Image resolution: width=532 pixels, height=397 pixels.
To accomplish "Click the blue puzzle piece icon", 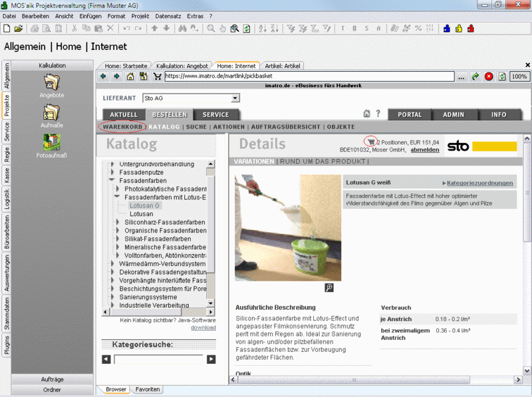I will pyautogui.click(x=447, y=29).
